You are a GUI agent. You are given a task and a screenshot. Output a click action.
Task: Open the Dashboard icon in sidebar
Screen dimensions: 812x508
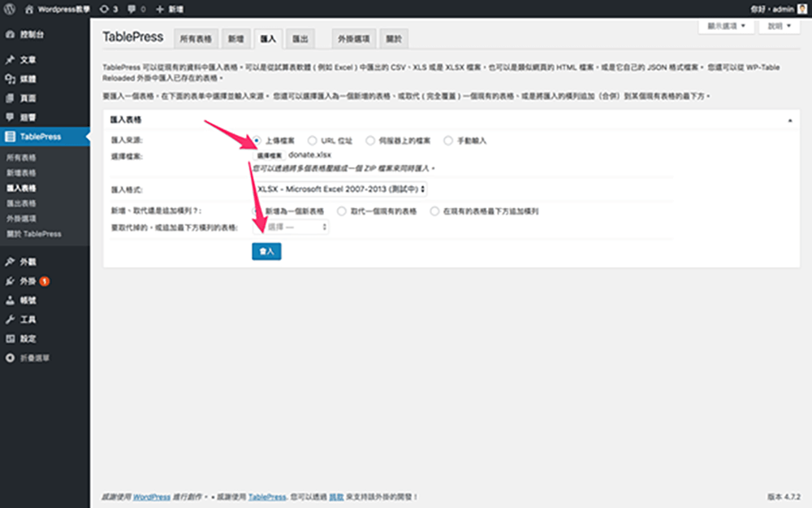(10, 34)
